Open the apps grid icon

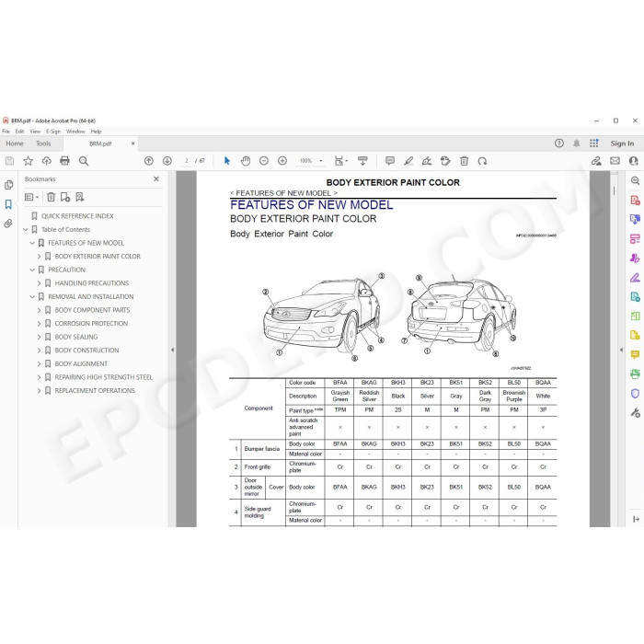click(x=594, y=144)
